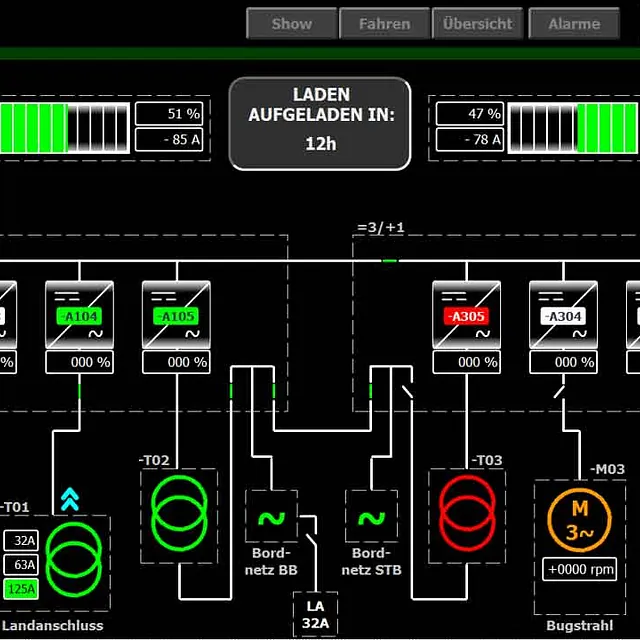Click the 47 % battery value
The height and width of the screenshot is (640, 640).
[x=470, y=113]
